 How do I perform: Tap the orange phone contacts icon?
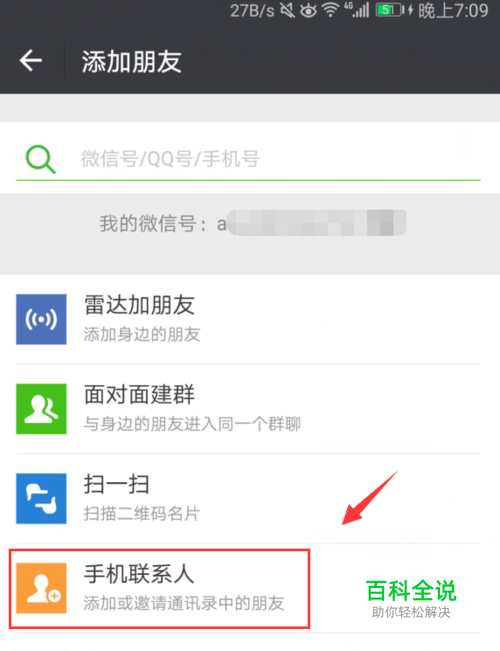click(41, 588)
